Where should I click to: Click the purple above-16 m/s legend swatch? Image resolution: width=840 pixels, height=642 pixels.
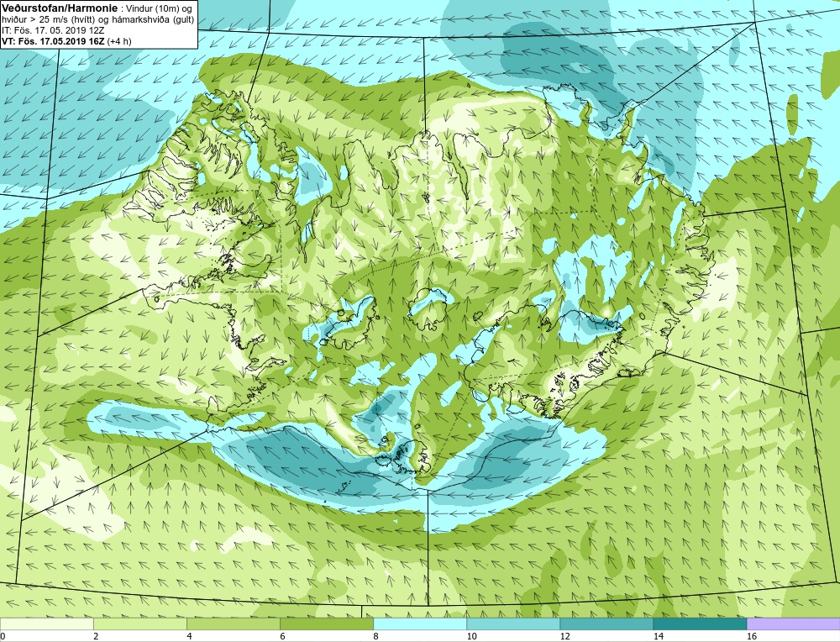[x=794, y=624]
